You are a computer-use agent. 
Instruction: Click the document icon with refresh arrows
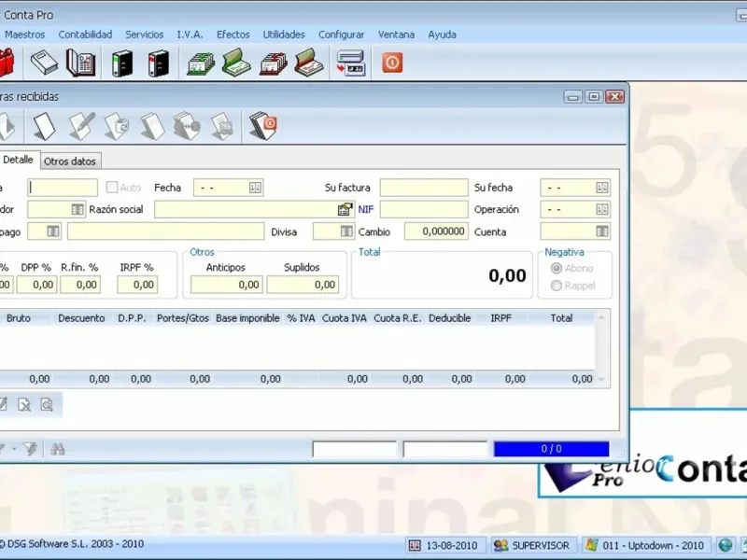click(x=117, y=126)
